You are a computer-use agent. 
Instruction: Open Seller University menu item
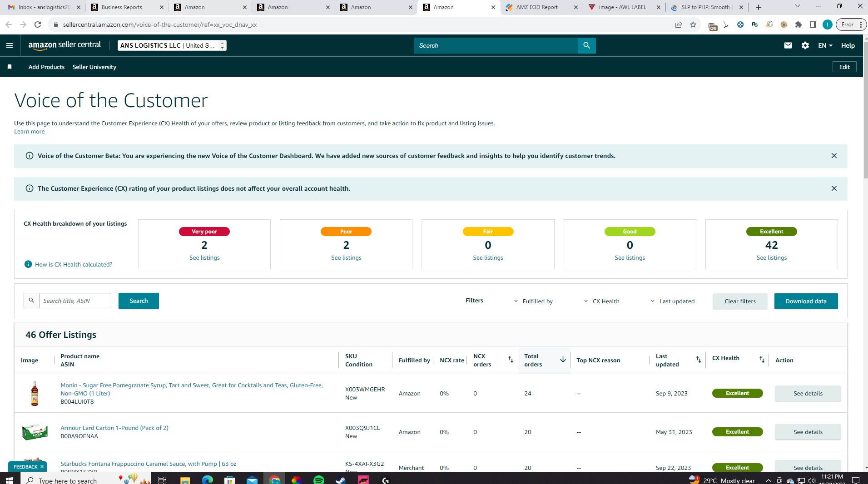pyautogui.click(x=94, y=67)
